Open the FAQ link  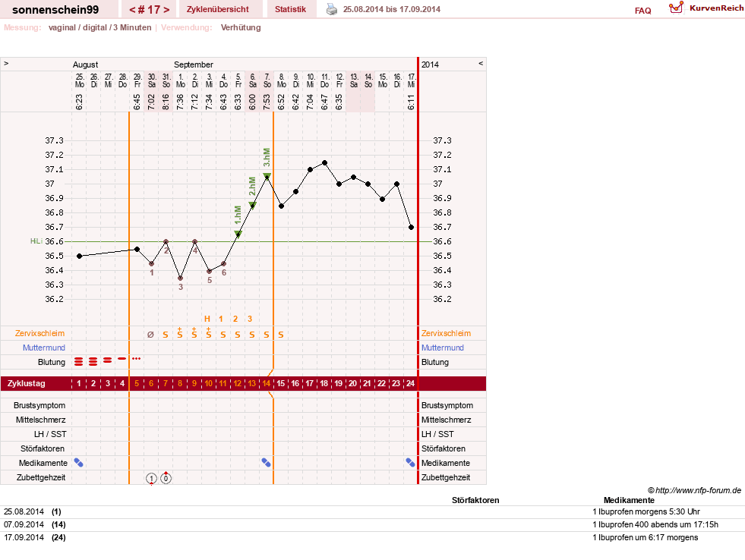click(x=642, y=11)
